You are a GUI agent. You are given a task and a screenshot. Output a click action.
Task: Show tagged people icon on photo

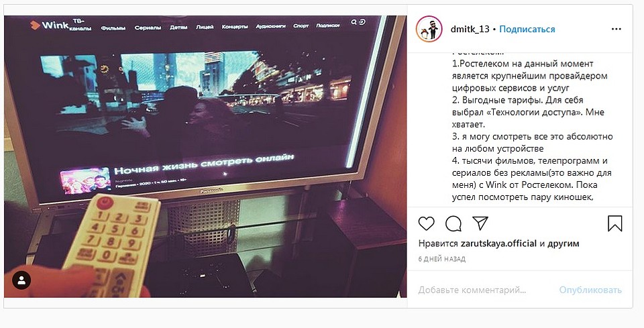point(21,280)
